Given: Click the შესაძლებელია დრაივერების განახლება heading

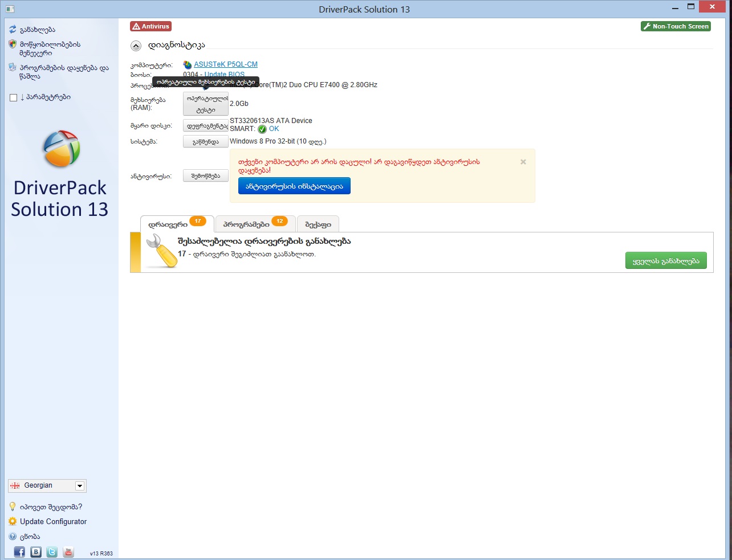Looking at the screenshot, I should 264,242.
